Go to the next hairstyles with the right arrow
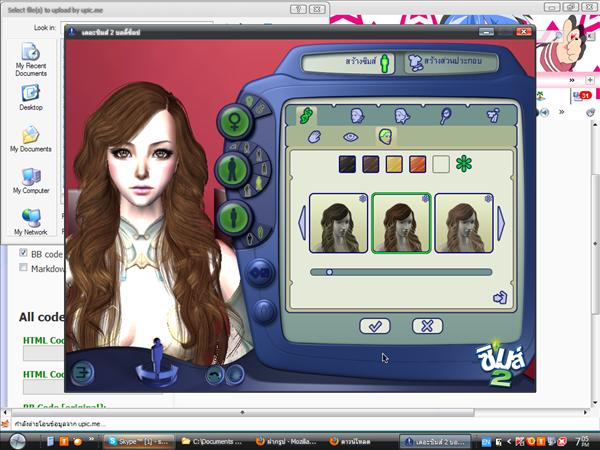The width and height of the screenshot is (600, 450). (501, 223)
